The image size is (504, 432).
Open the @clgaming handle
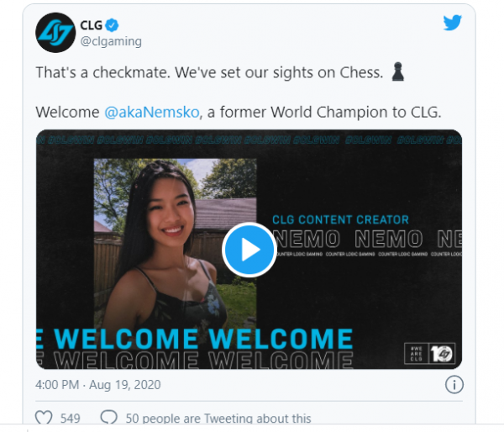pyautogui.click(x=111, y=41)
